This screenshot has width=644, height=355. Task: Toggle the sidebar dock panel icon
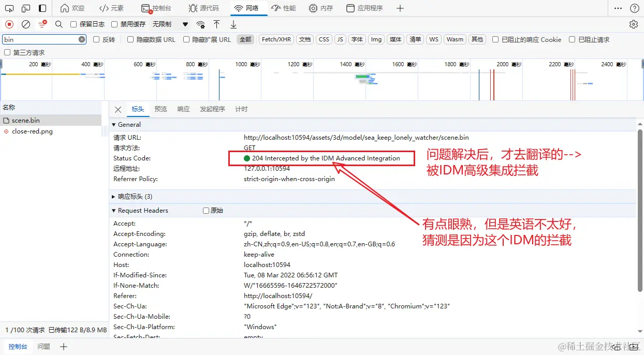(42, 8)
